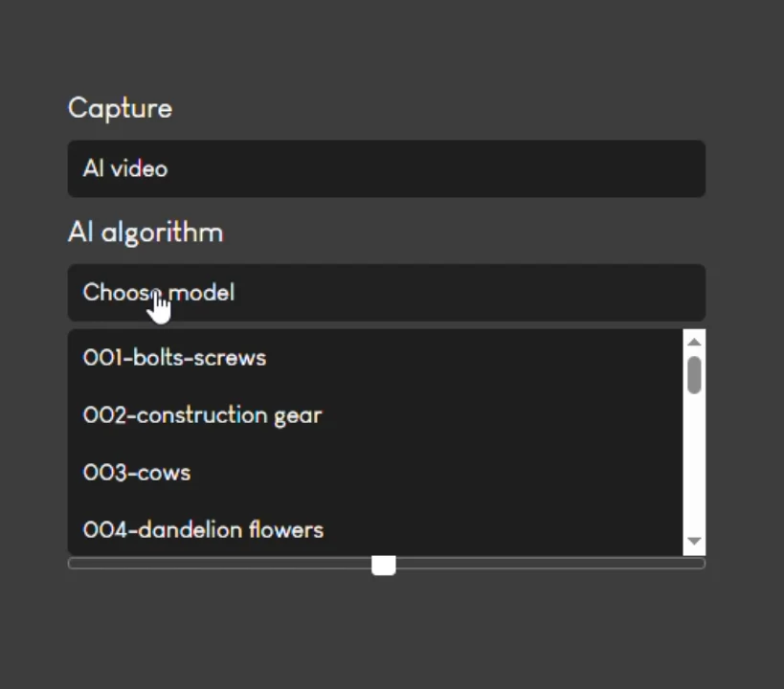The width and height of the screenshot is (784, 689).
Task: Click the scrollbar up arrow
Action: (694, 340)
